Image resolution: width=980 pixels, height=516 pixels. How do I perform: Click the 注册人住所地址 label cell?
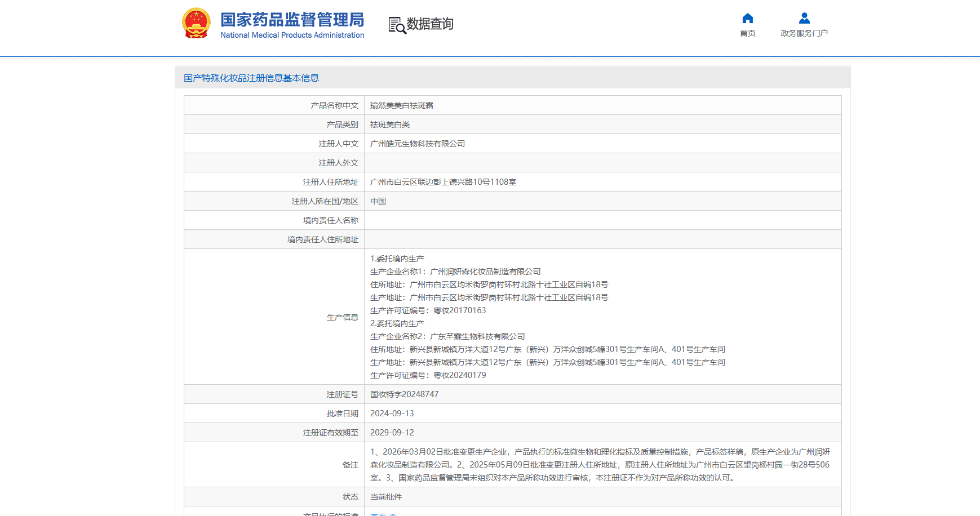pos(274,182)
